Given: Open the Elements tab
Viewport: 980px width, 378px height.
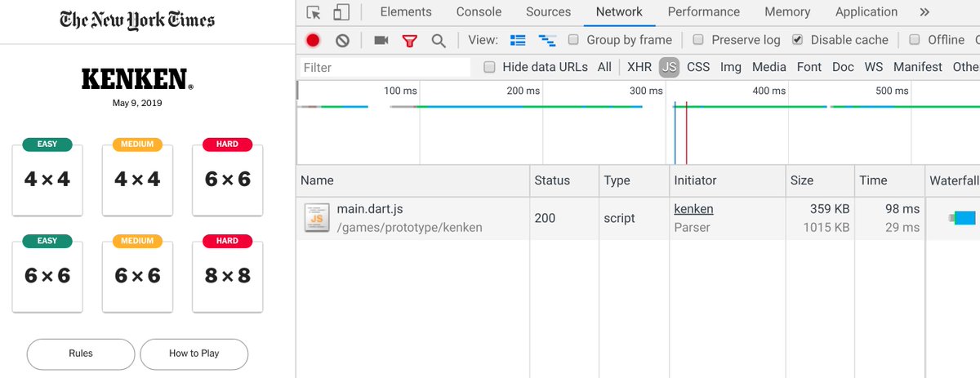Looking at the screenshot, I should tap(406, 11).
